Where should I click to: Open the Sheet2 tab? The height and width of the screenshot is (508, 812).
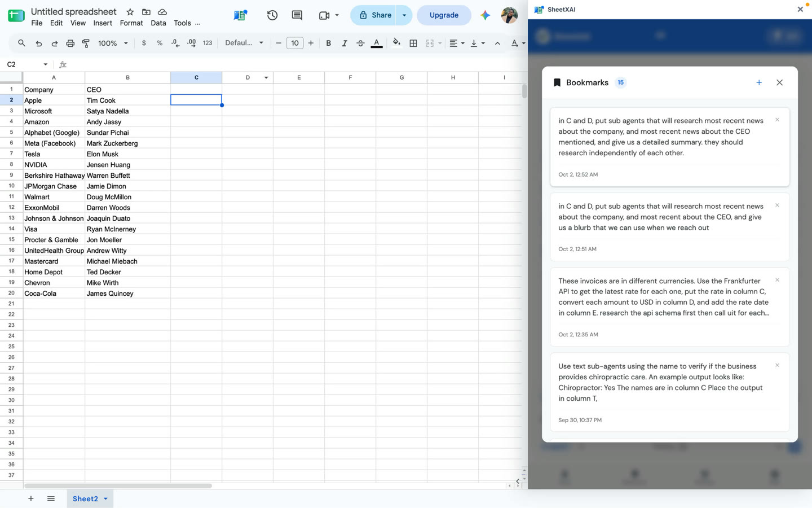(x=85, y=499)
